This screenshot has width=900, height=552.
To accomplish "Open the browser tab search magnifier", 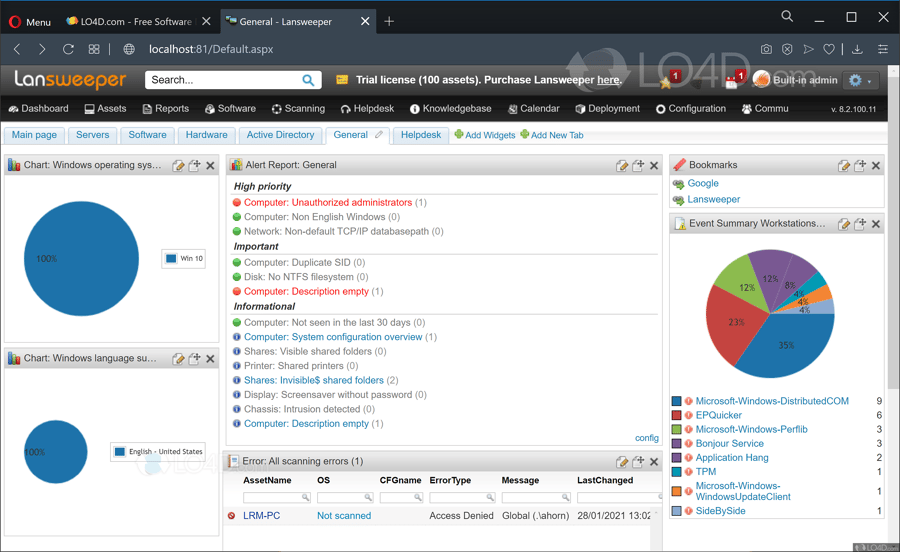I will (x=788, y=17).
